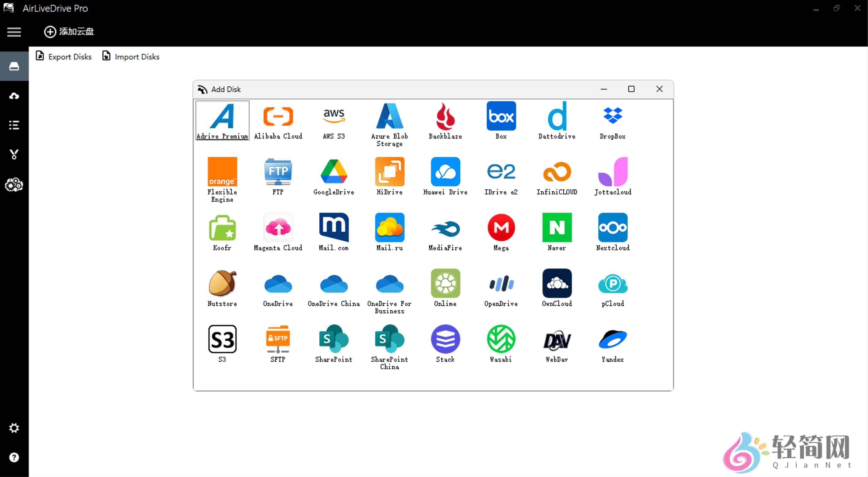Open the task list panel in the sidebar
The image size is (868, 477).
click(x=14, y=125)
